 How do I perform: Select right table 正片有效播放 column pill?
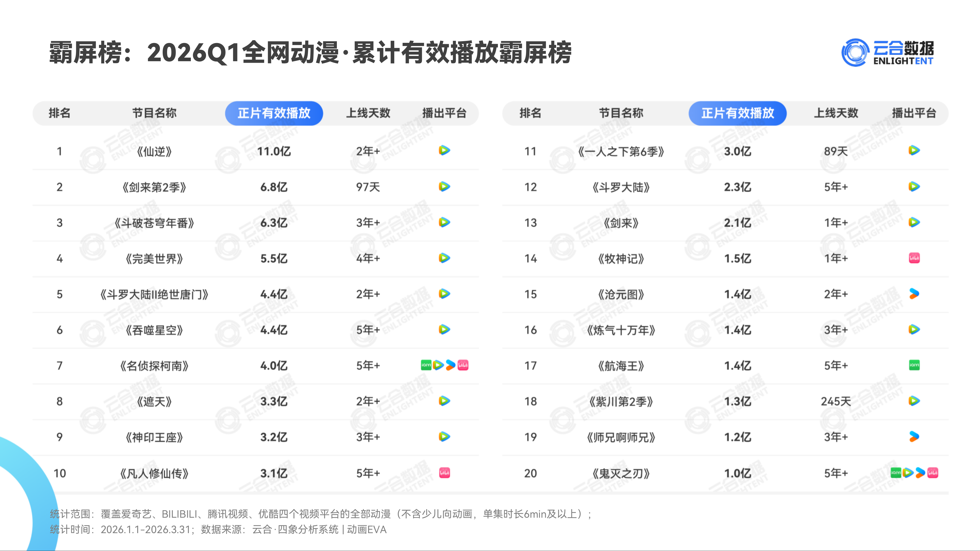tap(738, 113)
